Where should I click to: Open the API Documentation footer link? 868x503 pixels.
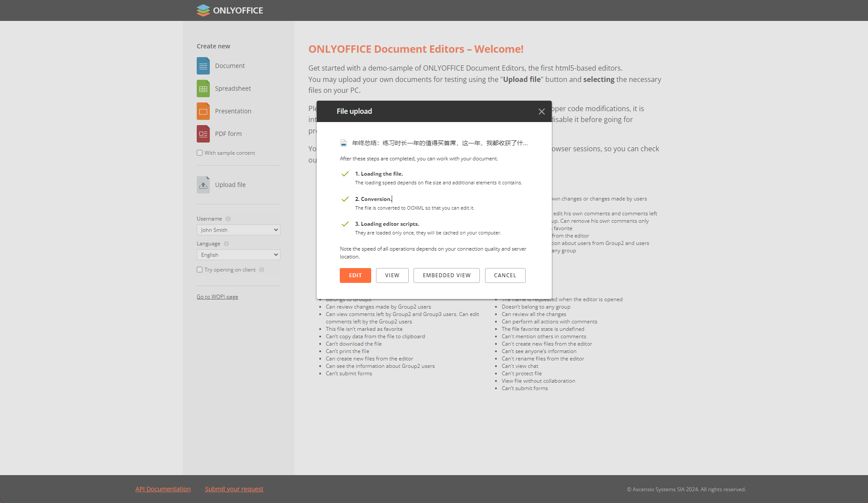(x=163, y=489)
